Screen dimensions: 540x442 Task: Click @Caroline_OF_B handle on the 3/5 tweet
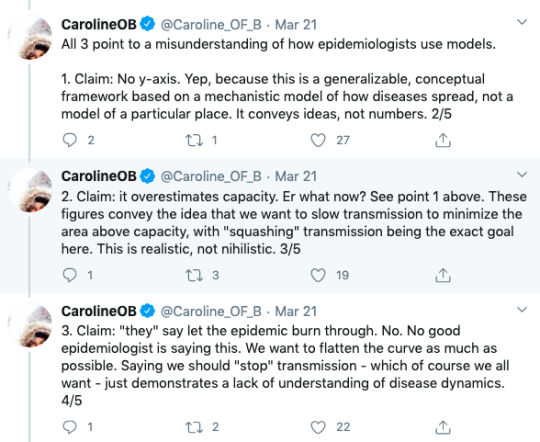[211, 176]
